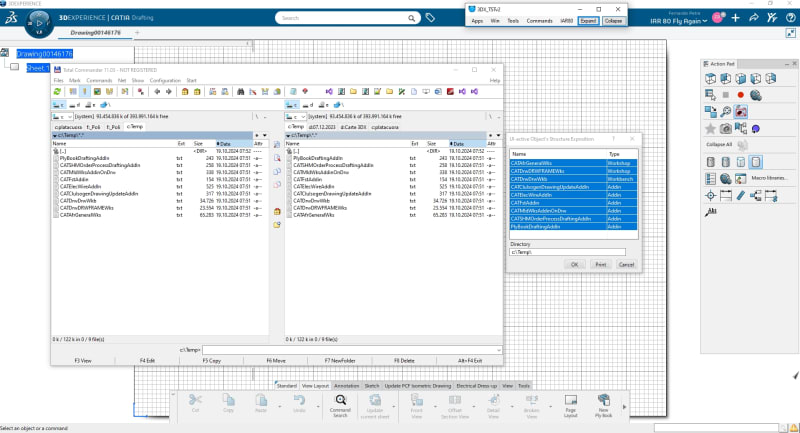This screenshot has height=433, width=800.
Task: Click the plus add icon in the top bar
Action: [735, 18]
